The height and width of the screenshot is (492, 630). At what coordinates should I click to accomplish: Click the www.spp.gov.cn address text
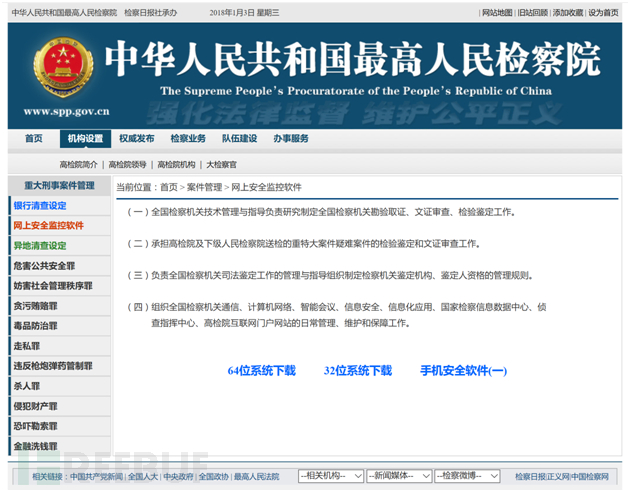click(x=66, y=112)
